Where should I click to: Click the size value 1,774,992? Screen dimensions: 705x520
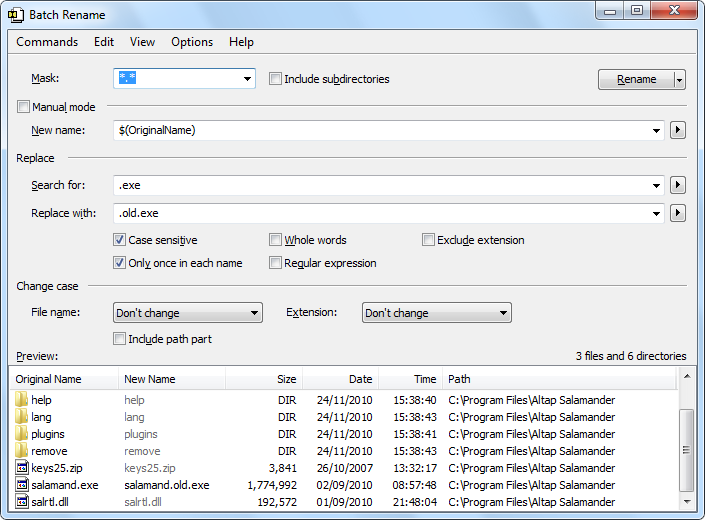(x=272, y=485)
